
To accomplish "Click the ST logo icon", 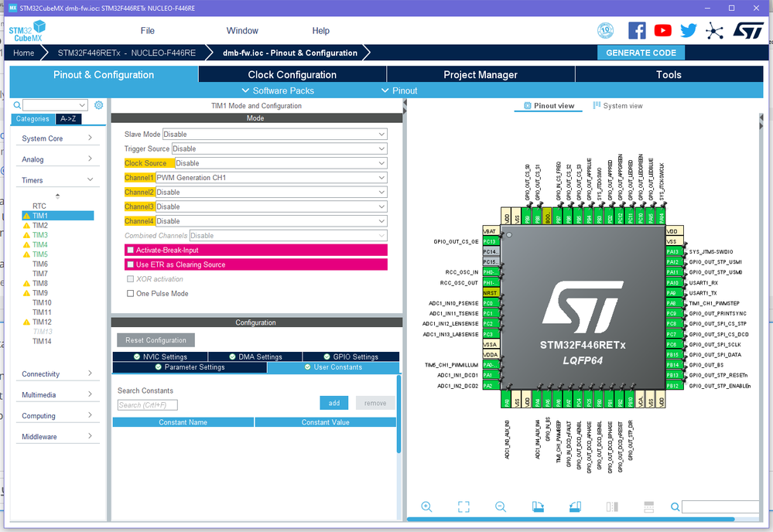I will [x=748, y=30].
